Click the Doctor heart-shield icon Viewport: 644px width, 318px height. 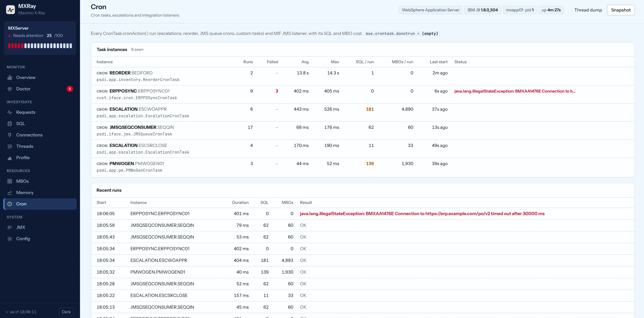[10, 89]
